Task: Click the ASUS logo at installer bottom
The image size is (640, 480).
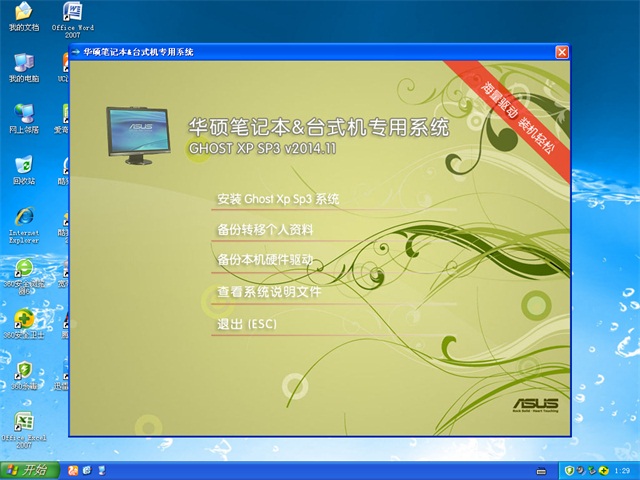Action: (536, 405)
